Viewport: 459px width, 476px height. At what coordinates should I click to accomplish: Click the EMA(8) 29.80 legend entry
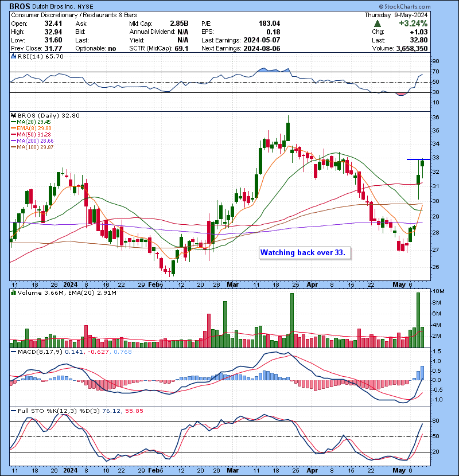point(31,128)
